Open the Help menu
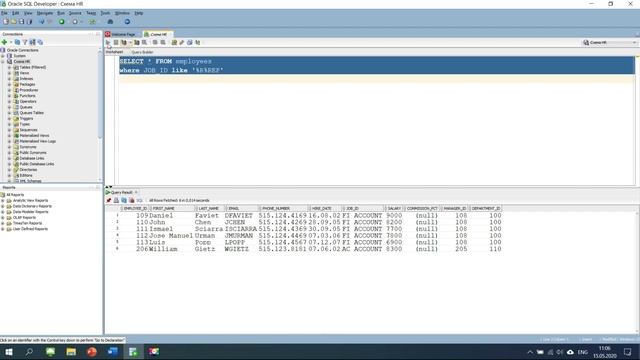Screen dimensions: 640x360 [x=139, y=13]
